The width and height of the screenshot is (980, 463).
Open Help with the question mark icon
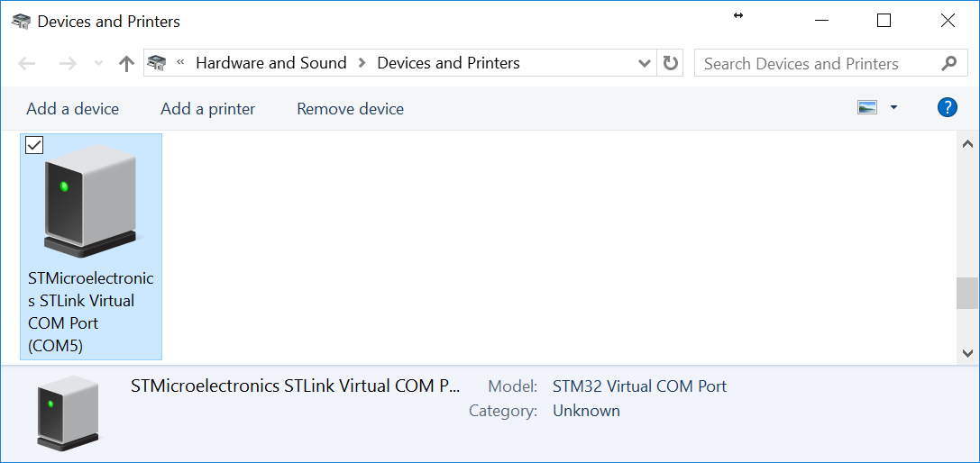948,107
